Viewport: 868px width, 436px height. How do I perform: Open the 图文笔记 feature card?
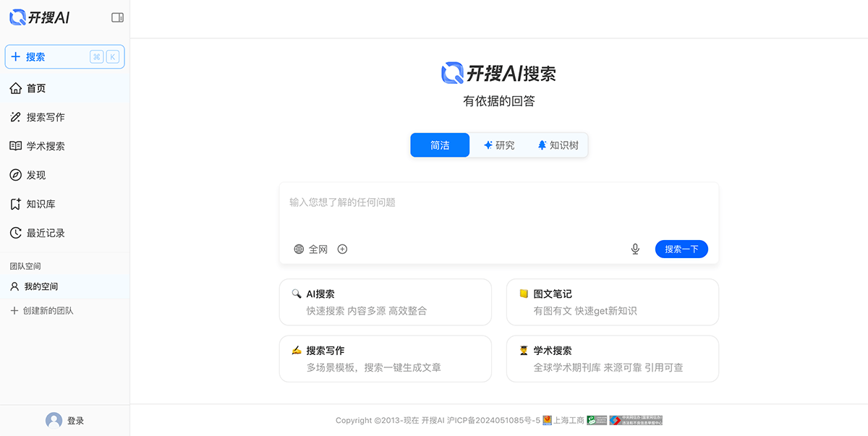point(613,302)
